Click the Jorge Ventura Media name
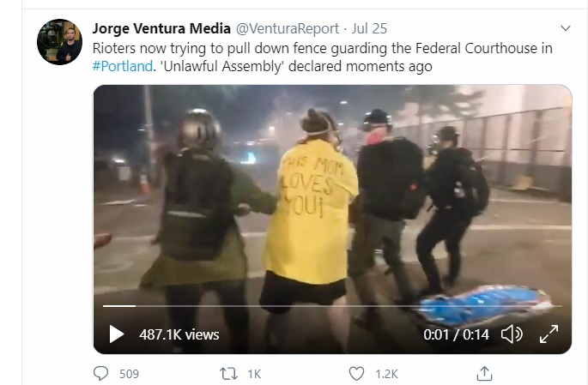This screenshot has height=385, width=588. 161,28
